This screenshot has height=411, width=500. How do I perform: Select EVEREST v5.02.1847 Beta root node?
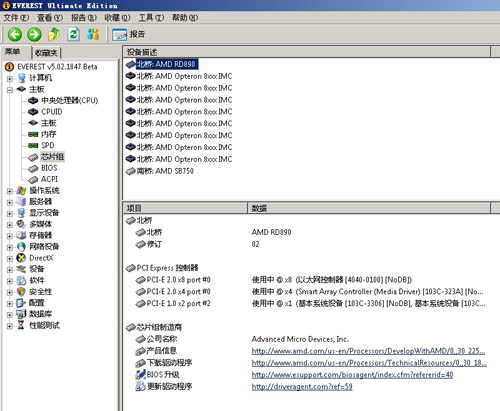[57, 67]
